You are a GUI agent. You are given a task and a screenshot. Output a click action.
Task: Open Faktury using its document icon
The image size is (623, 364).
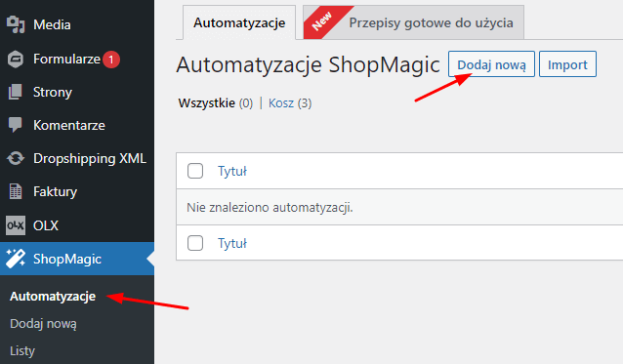point(16,191)
